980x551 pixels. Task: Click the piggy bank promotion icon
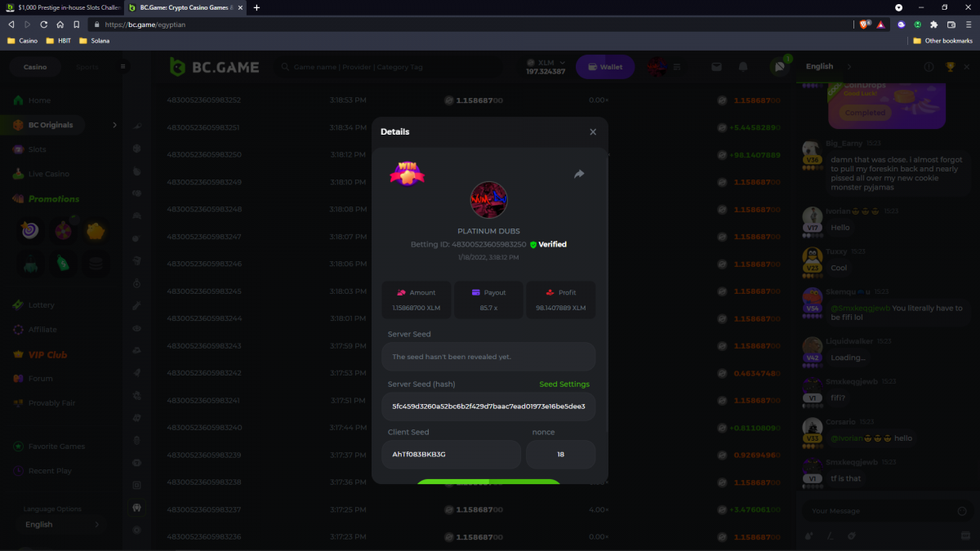click(x=96, y=232)
